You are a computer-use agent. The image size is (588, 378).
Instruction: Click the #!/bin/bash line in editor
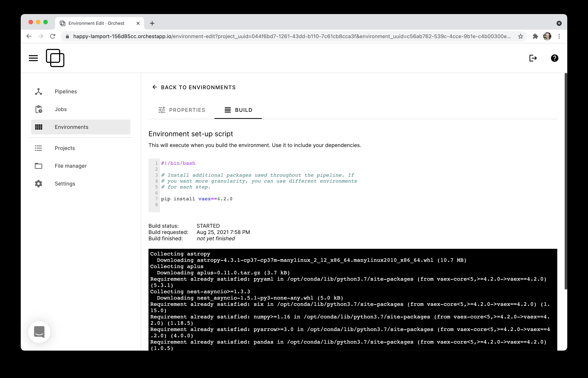coord(178,163)
